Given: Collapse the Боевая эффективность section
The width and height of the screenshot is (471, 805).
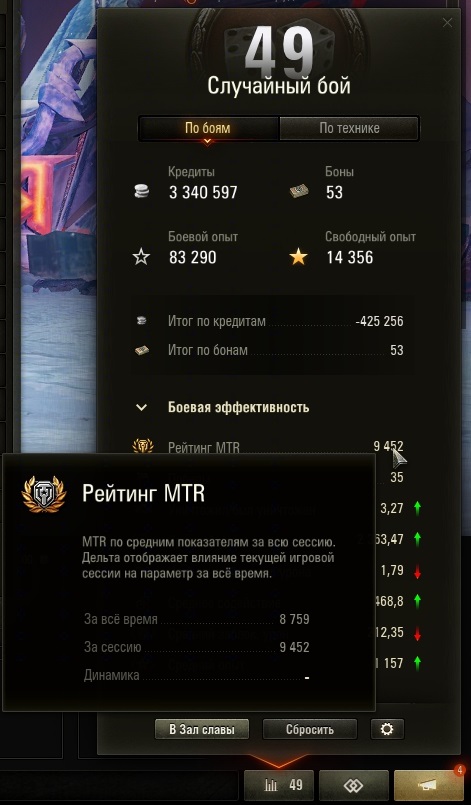Looking at the screenshot, I should tap(141, 408).
